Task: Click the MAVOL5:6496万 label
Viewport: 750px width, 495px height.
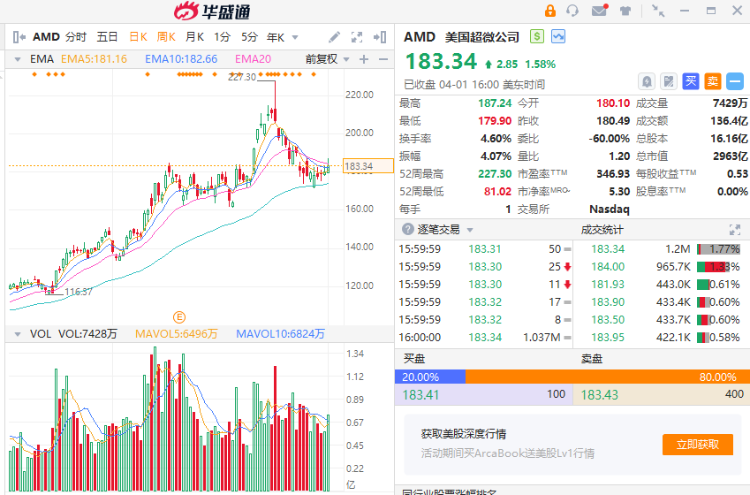Action: pos(176,334)
